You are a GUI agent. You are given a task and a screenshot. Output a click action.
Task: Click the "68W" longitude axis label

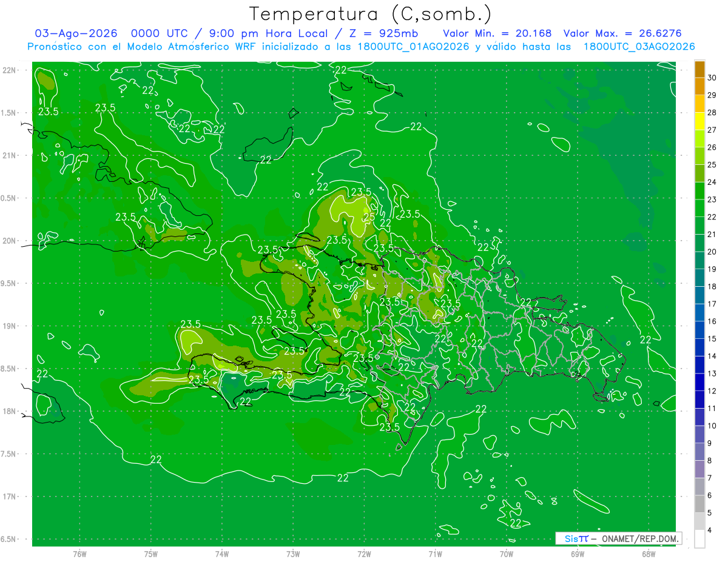pyautogui.click(x=649, y=554)
